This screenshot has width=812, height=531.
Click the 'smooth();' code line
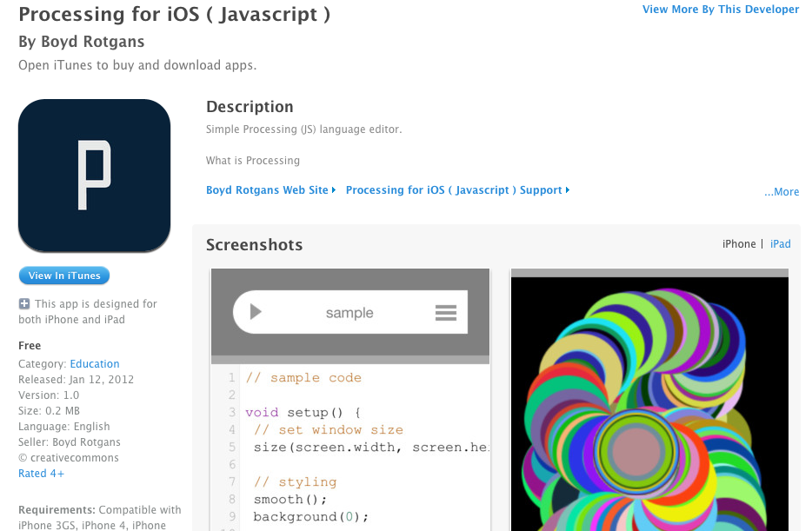point(290,500)
